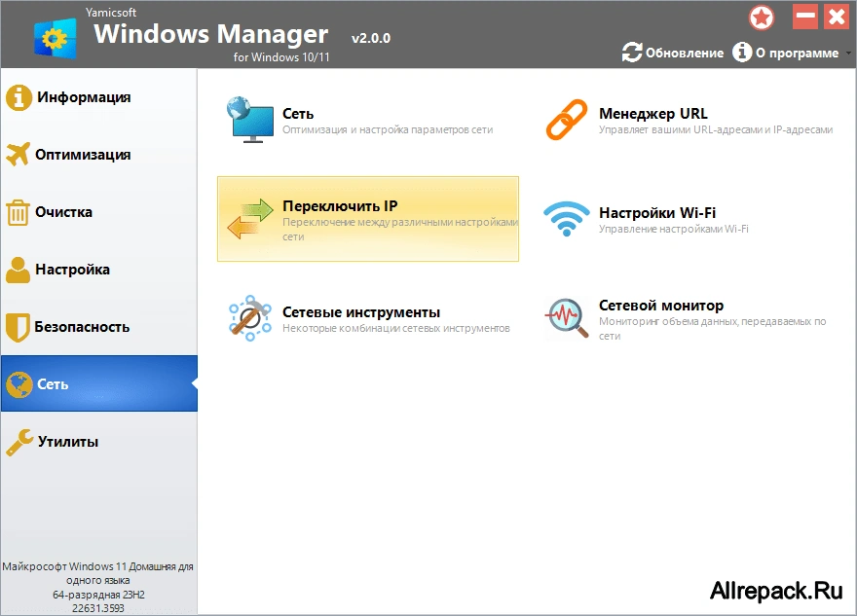Open Переключить IP tool
Screen dimensions: 857x616
tap(368, 219)
